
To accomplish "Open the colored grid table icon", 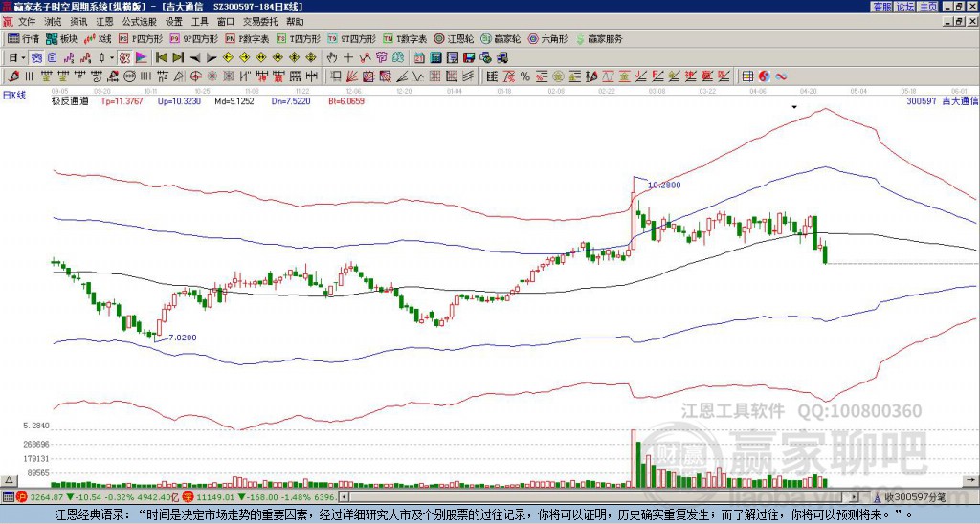I will pyautogui.click(x=747, y=76).
